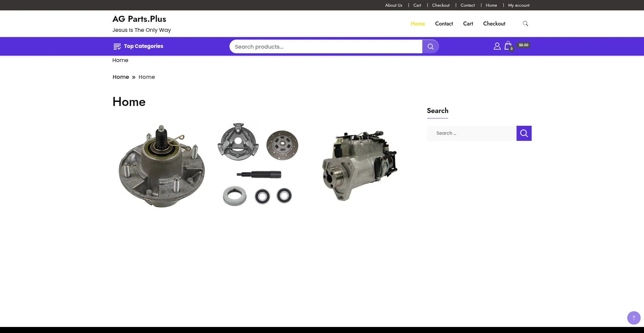Open the header search magnifier icon
Screen dimensions: 644x333
[525, 23]
